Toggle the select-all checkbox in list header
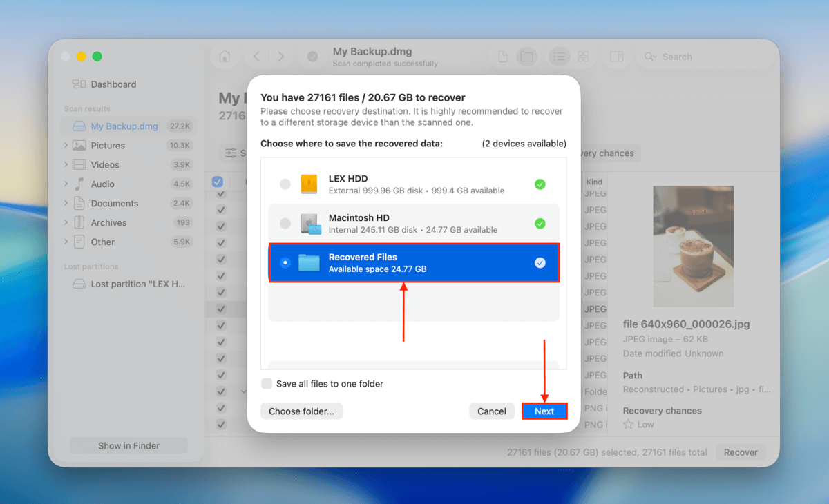Viewport: 829px width, 504px height. pyautogui.click(x=218, y=182)
